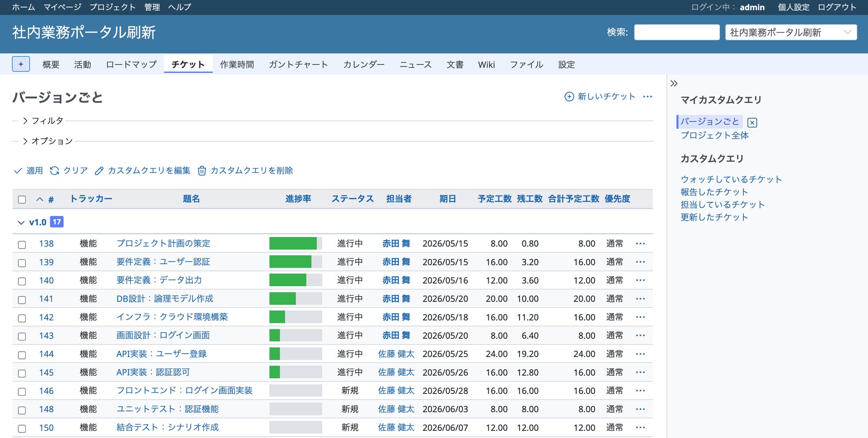Open actions menu for ticket 146
Viewport: 868px width, 438px height.
[641, 391]
